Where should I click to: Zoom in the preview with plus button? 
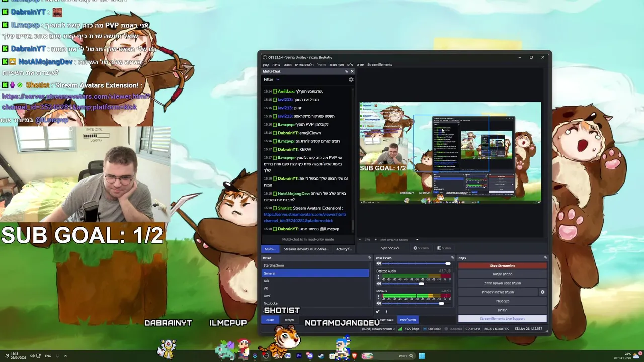tap(375, 240)
